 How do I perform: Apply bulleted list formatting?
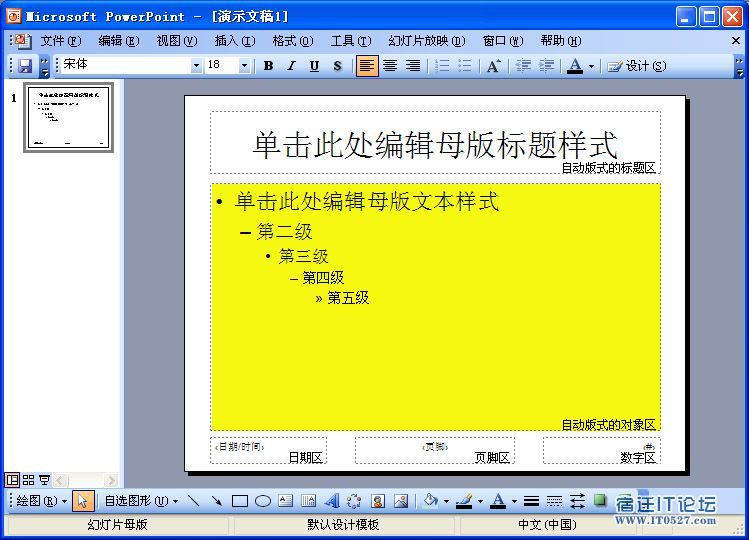click(x=465, y=65)
